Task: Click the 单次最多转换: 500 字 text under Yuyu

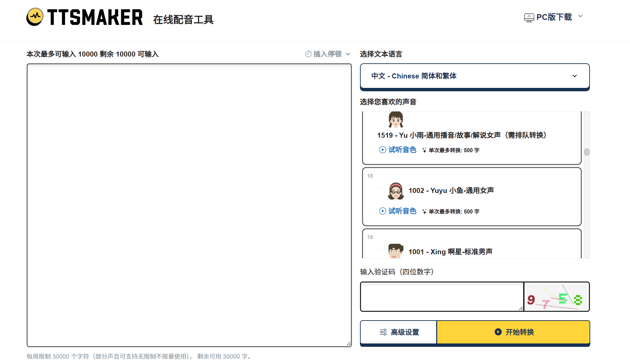Action: tap(454, 211)
